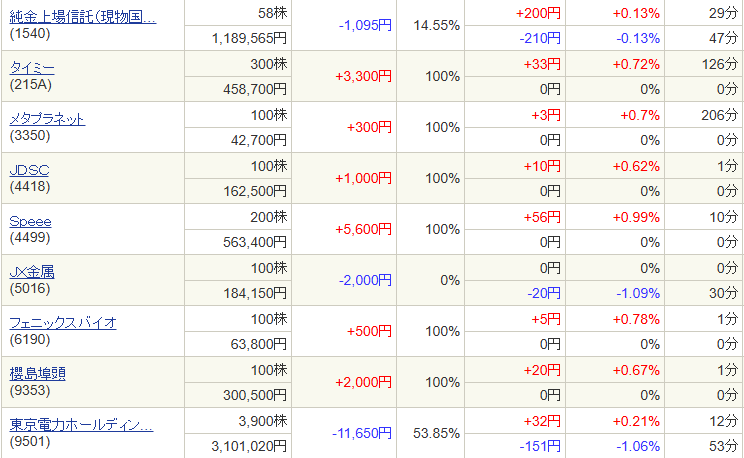Select the JDSC stock link
The height and width of the screenshot is (458, 744).
pos(29,170)
